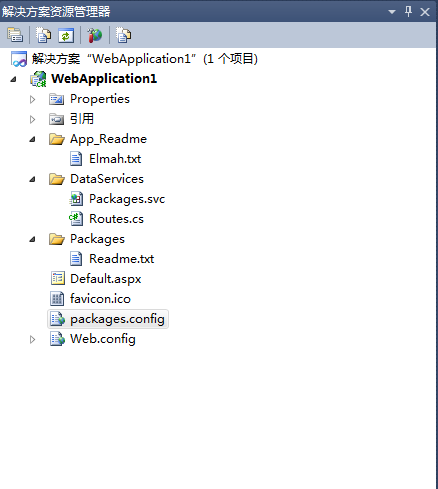
Task: Click the 解决方案资源管理器 panel title
Action: point(56,12)
